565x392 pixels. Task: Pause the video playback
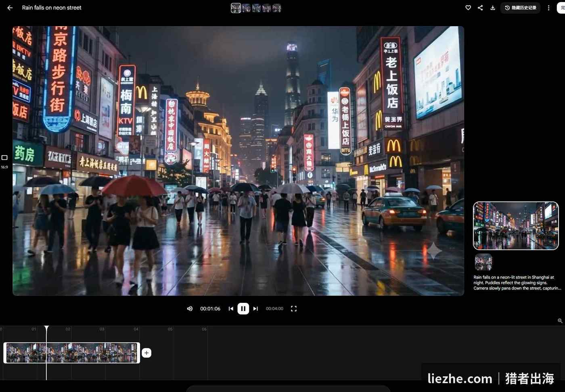[243, 309]
